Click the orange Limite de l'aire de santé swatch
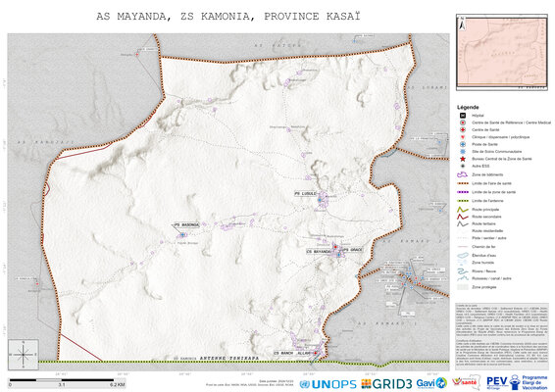 tap(462, 183)
